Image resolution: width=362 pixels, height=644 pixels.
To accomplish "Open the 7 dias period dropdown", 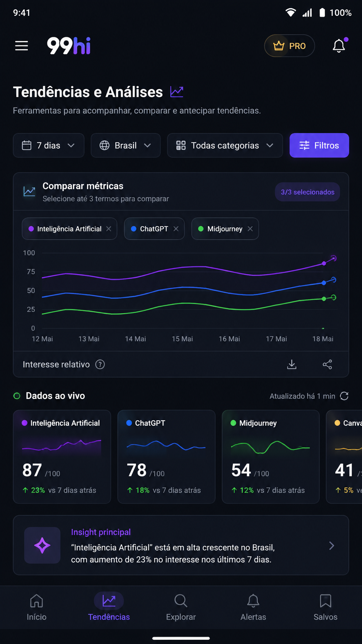I will [x=48, y=145].
